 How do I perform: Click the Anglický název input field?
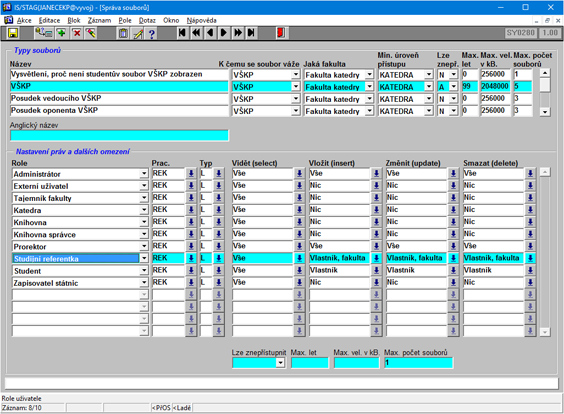pyautogui.click(x=119, y=135)
